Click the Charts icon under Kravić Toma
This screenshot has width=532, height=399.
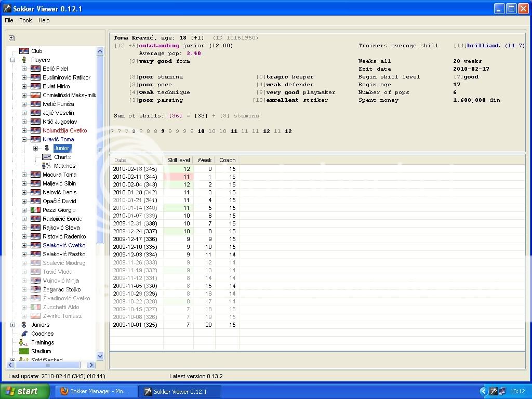[x=46, y=157]
